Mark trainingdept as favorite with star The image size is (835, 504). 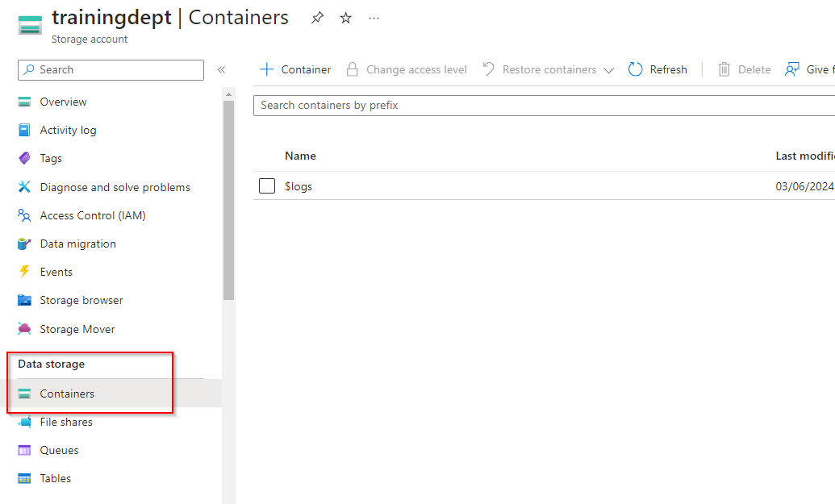[345, 19]
